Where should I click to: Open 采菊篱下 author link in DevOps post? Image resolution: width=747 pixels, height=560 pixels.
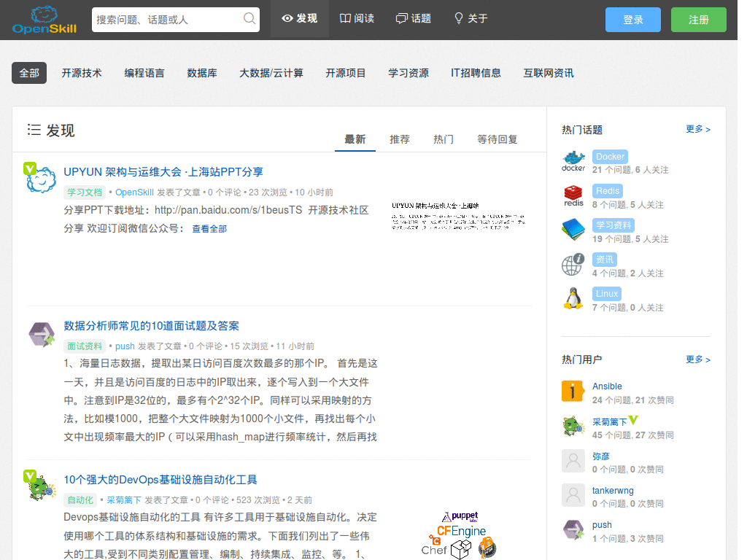click(124, 500)
